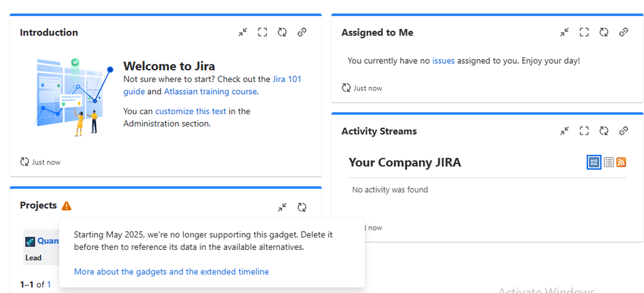Open the Atlassian training course link

[x=210, y=91]
